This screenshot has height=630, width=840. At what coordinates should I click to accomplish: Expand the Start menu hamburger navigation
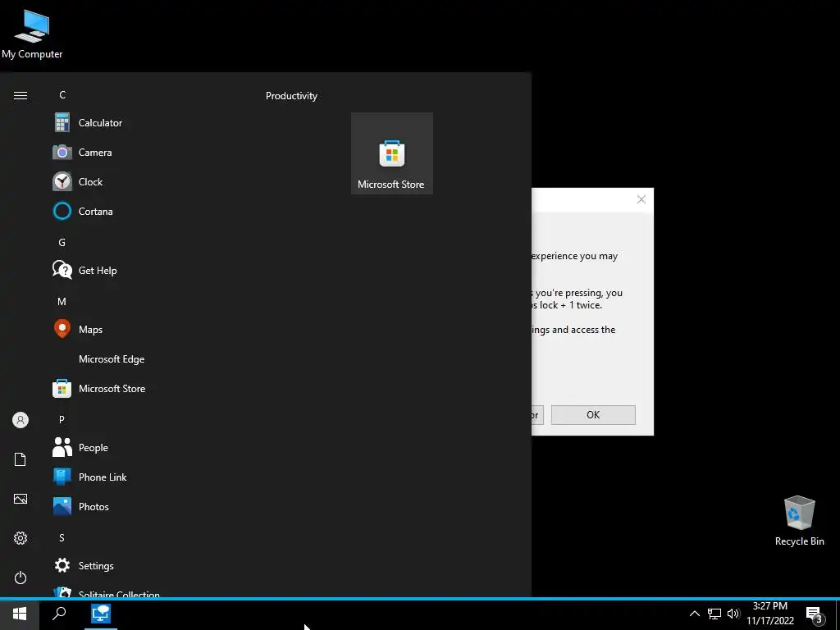[x=21, y=95]
